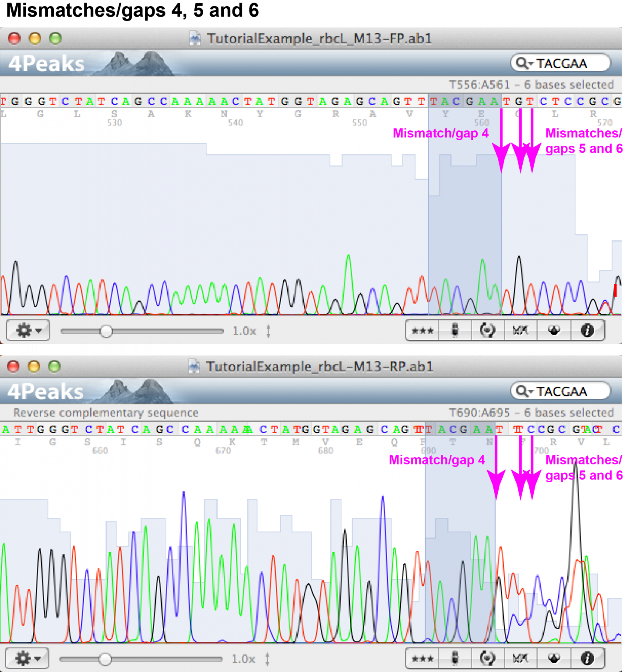
Task: Click the stars icon in reverse trace window
Action: click(x=422, y=658)
